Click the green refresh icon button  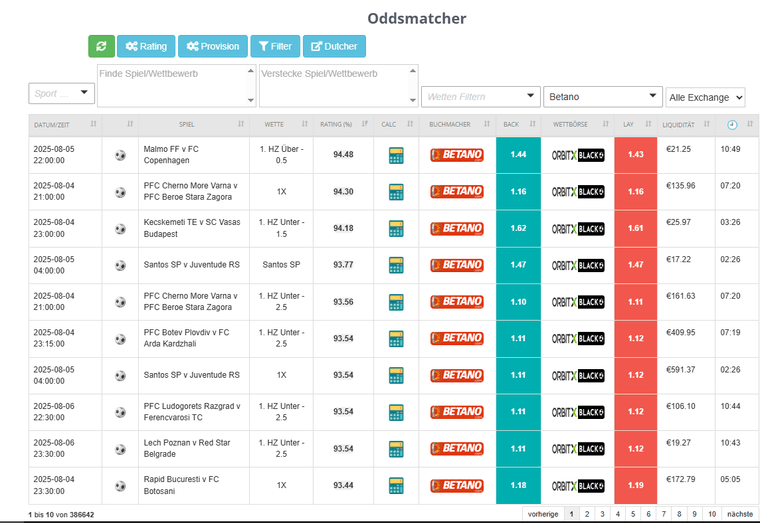click(x=101, y=46)
